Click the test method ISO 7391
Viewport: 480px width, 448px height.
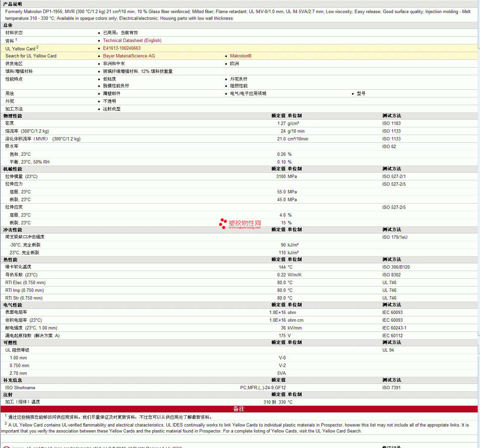[x=392, y=388]
